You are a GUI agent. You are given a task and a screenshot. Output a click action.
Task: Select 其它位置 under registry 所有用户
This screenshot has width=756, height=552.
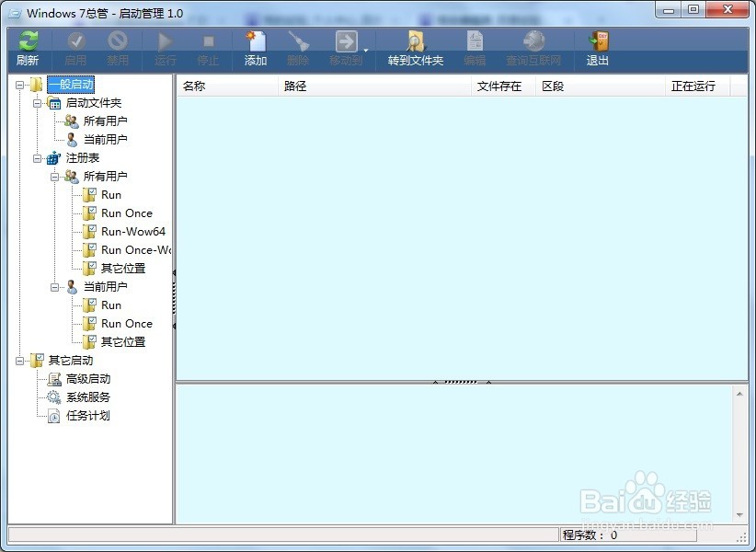click(123, 268)
